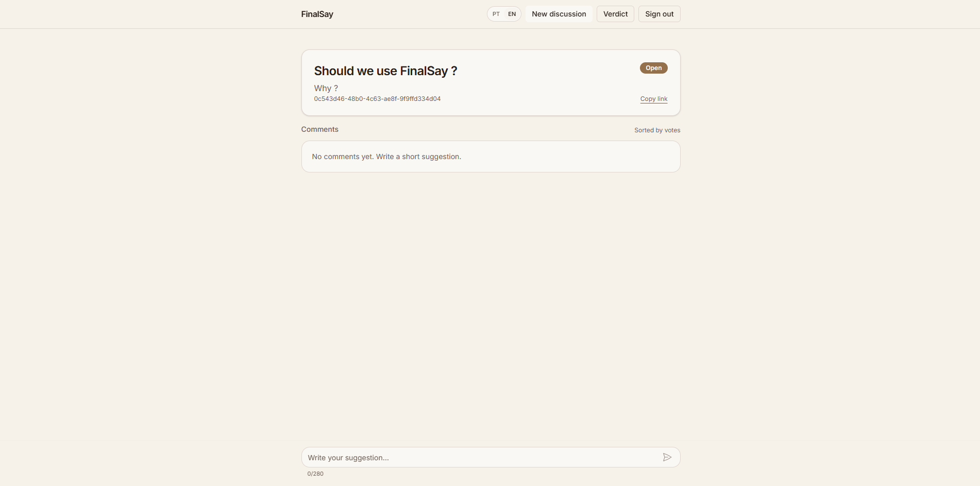
Task: Switch language to EN
Action: (x=512, y=14)
